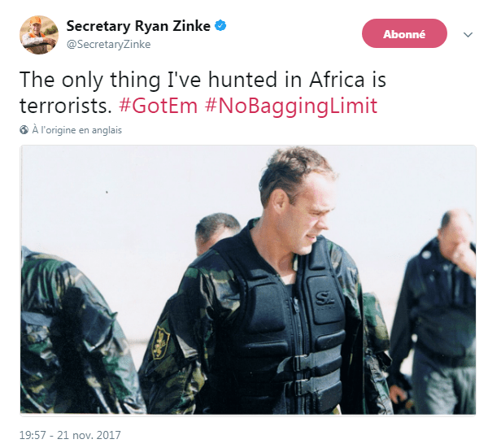Open the @SecretaryZinke handle link
The width and height of the screenshot is (488, 448).
108,45
